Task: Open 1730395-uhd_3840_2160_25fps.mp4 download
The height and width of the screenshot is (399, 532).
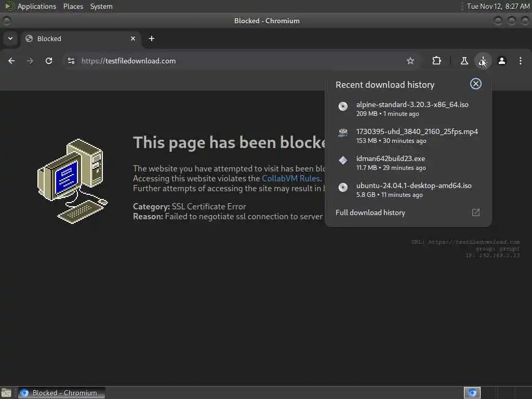Action: pyautogui.click(x=408, y=136)
